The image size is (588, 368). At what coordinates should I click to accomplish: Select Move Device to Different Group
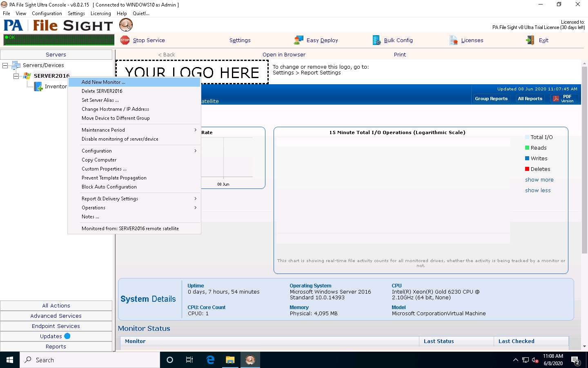coord(134,118)
